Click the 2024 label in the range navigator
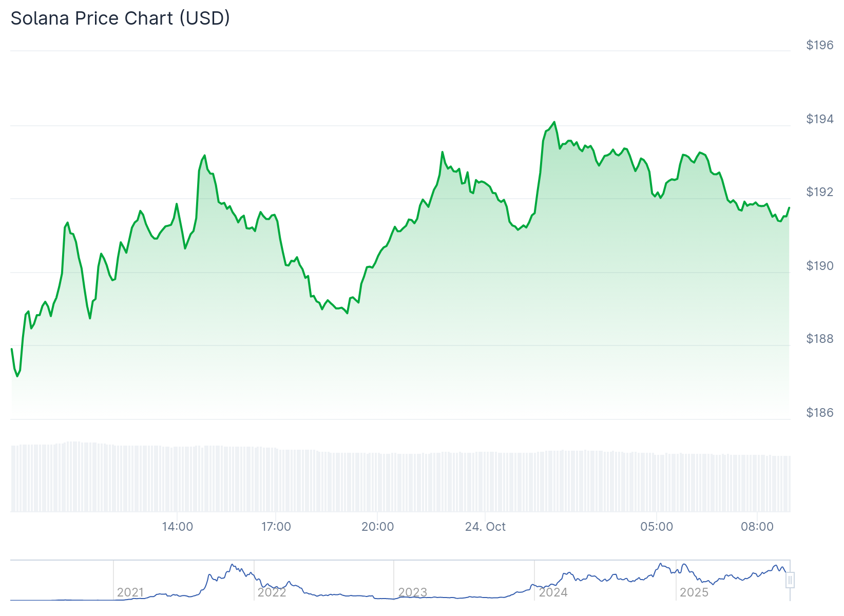 tap(553, 592)
